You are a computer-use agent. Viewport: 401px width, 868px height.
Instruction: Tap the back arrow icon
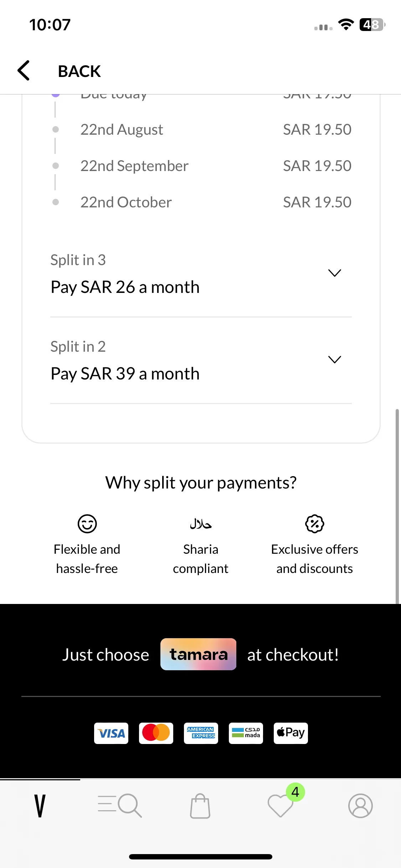pyautogui.click(x=24, y=71)
